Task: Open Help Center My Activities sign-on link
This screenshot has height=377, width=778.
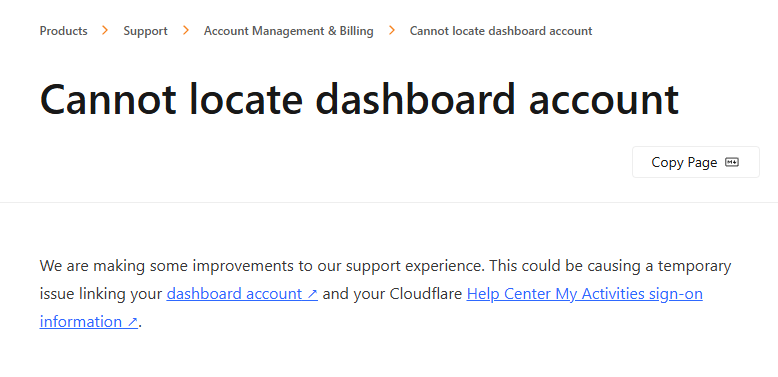Action: [584, 294]
